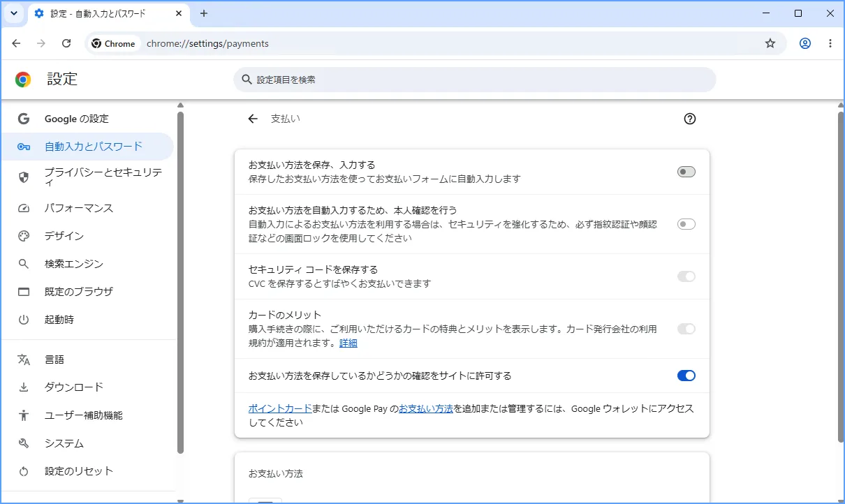Click the accessibility person icon
Screen dimensions: 845x504
[24, 415]
